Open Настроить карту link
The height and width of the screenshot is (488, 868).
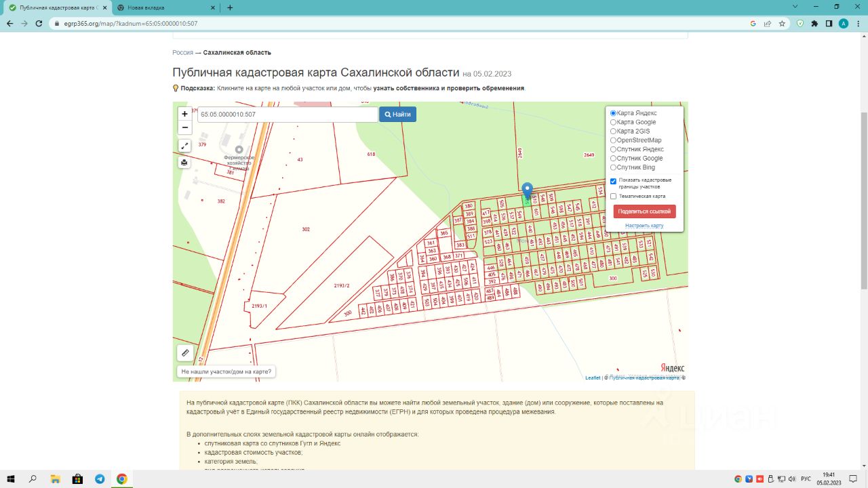click(x=644, y=226)
